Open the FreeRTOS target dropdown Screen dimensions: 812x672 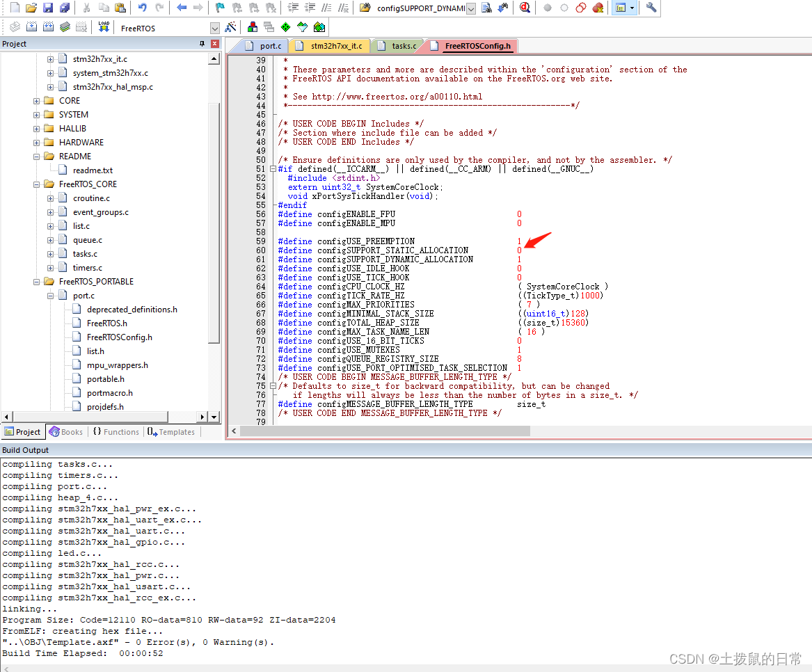pos(214,28)
